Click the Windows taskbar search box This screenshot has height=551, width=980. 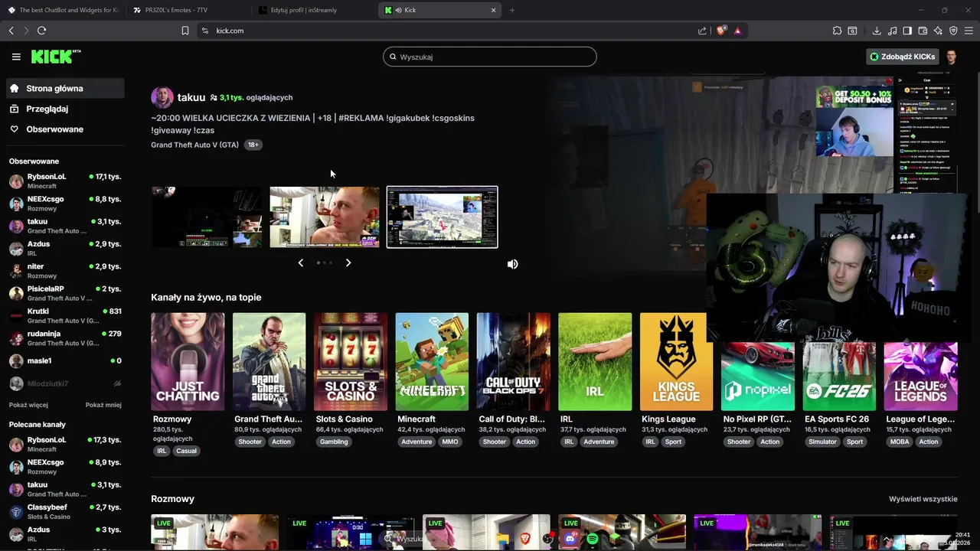[x=404, y=539]
